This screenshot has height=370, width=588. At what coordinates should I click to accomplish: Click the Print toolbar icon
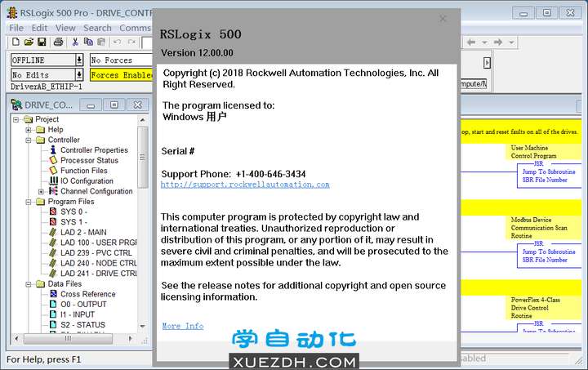click(x=58, y=42)
